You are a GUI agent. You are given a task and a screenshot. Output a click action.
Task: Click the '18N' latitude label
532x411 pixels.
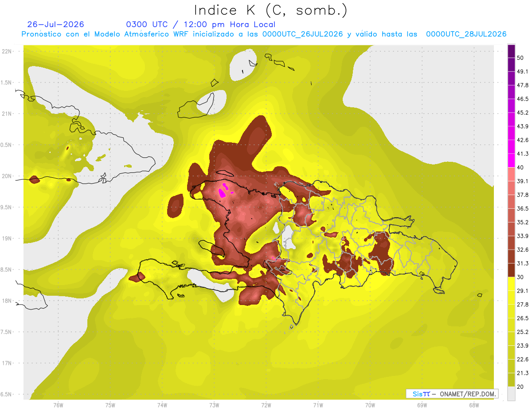[x=7, y=301]
